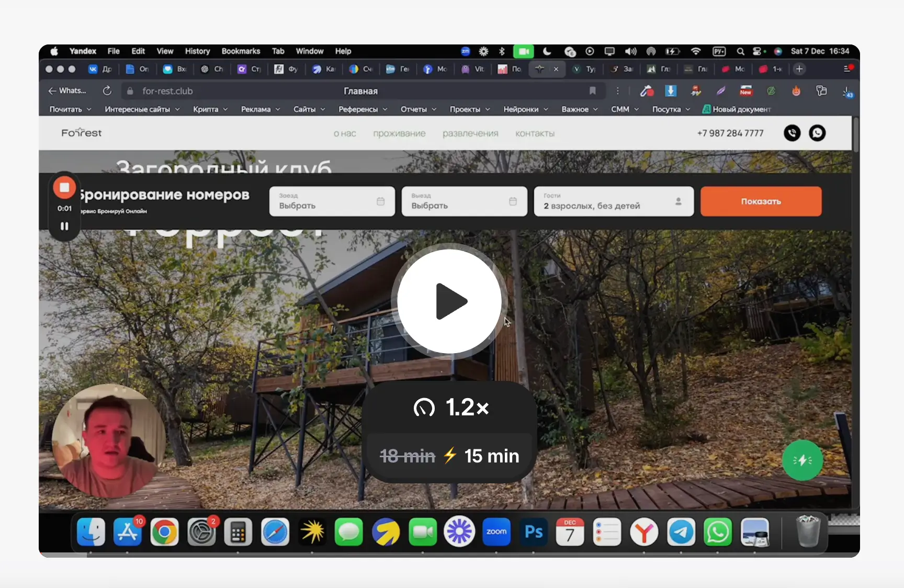Open the Yandex menu in menu bar
The height and width of the screenshot is (588, 904).
tap(83, 51)
